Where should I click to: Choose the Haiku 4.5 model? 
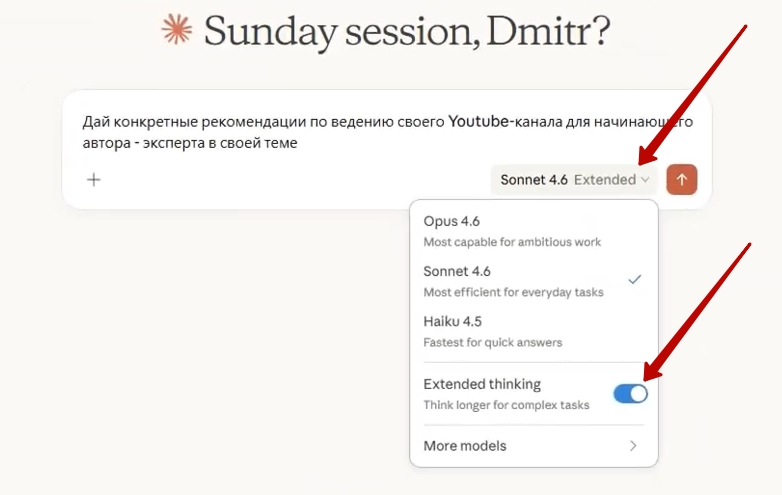(x=452, y=321)
